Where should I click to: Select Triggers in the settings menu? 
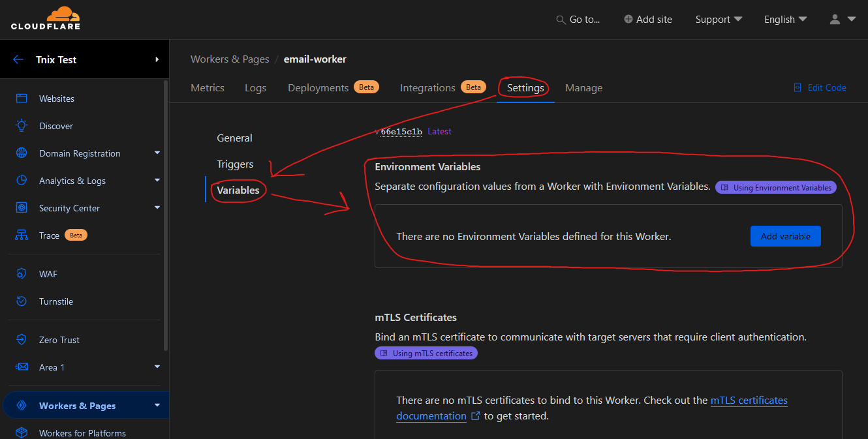[235, 164]
